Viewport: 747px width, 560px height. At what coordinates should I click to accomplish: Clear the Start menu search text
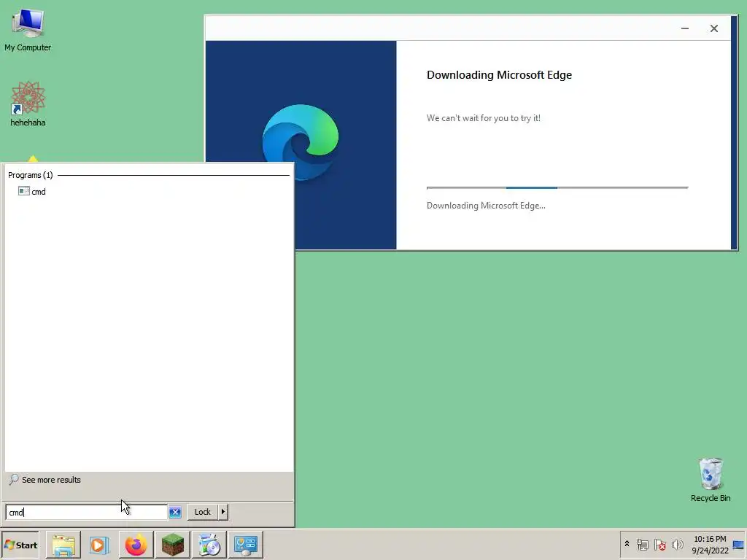pos(175,512)
